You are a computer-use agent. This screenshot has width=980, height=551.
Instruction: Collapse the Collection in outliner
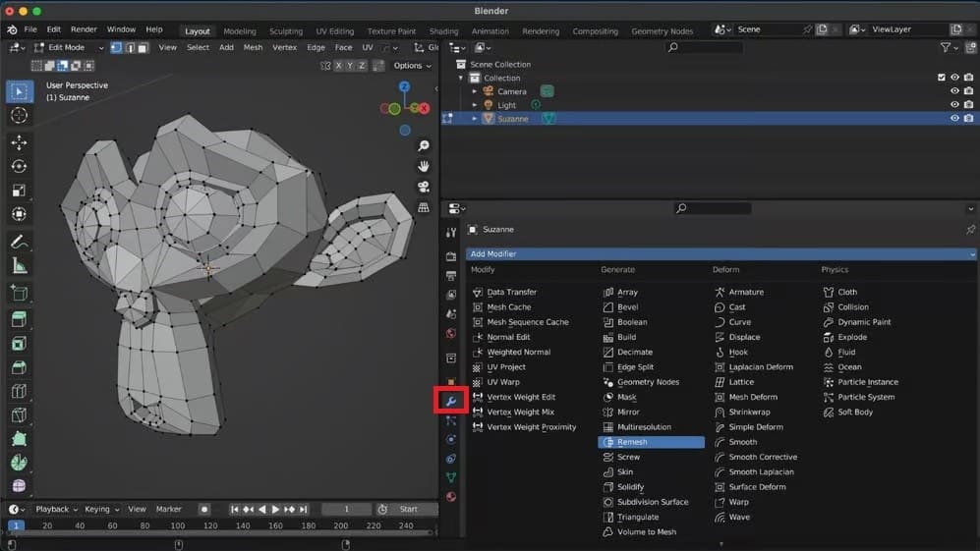point(461,79)
